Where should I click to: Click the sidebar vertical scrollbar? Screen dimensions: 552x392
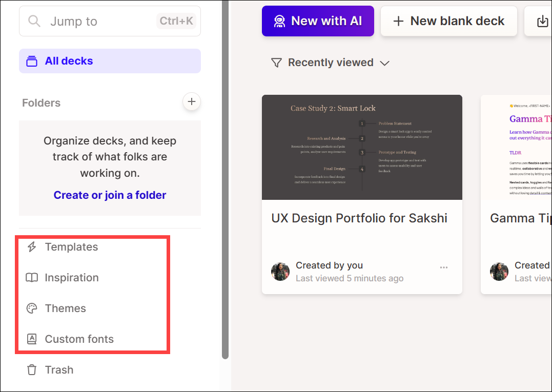(x=225, y=179)
